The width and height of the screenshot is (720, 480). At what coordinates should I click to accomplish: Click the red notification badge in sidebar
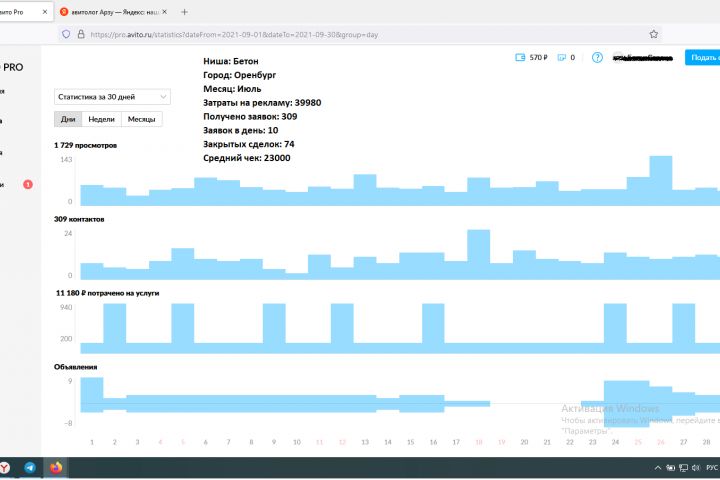(28, 184)
